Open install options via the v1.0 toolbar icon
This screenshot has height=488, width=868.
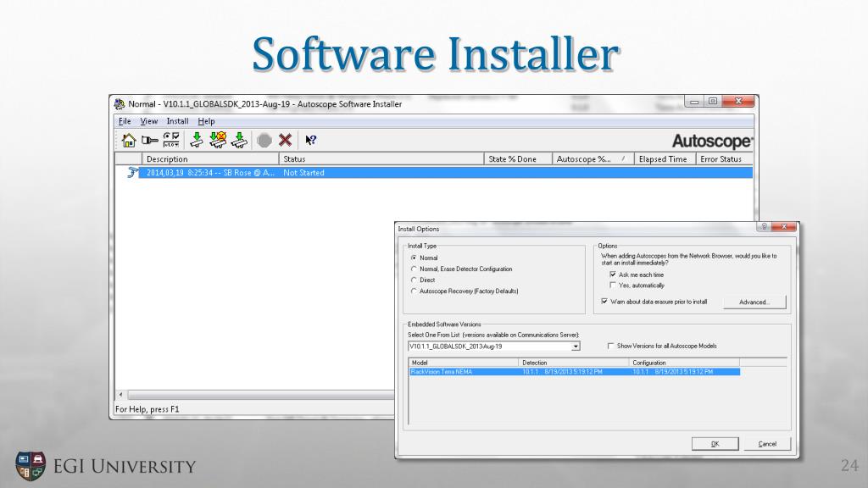click(171, 141)
